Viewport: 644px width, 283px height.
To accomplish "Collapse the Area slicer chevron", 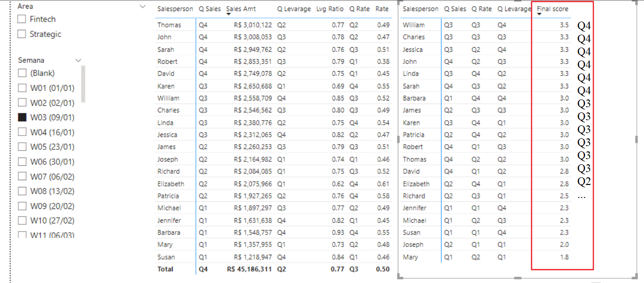I will click(143, 7).
